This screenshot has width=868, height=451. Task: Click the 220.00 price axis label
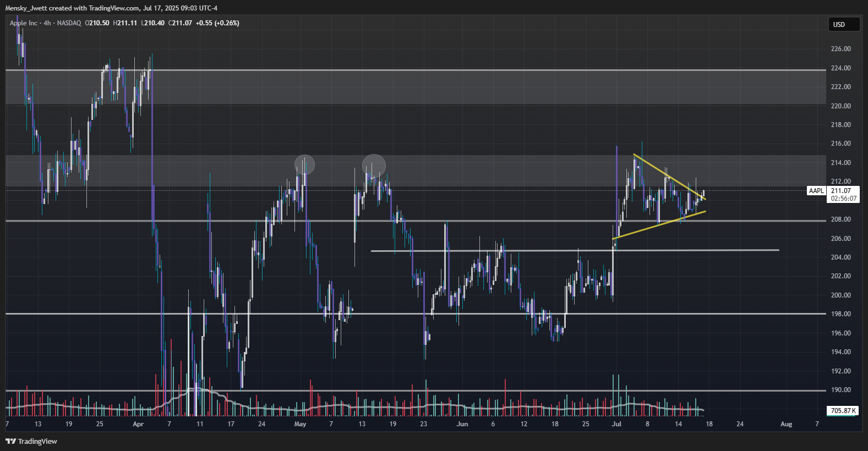(840, 106)
